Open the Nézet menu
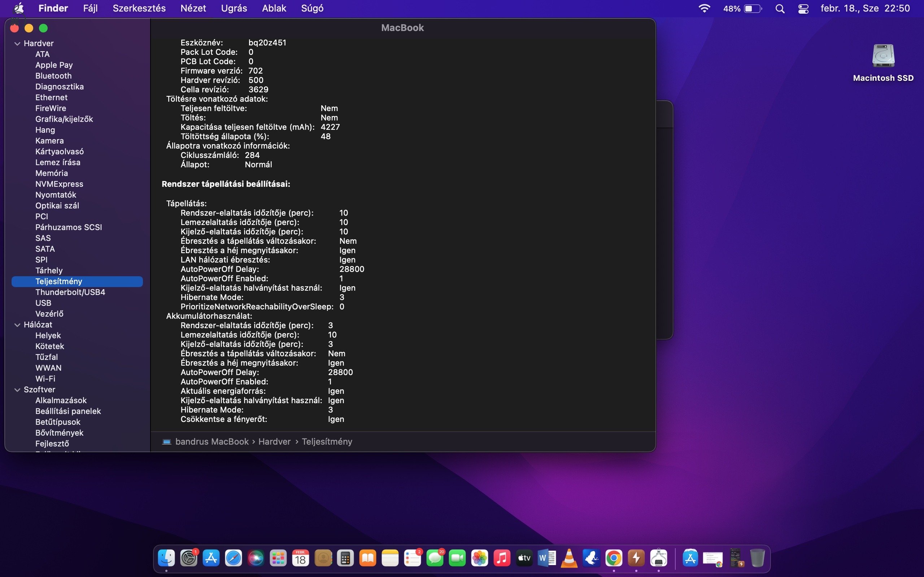 pyautogui.click(x=193, y=8)
